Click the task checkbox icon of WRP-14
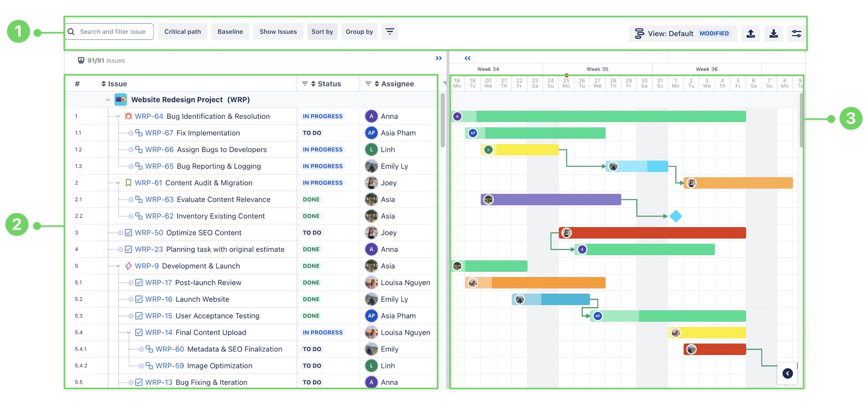Viewport: 868px width, 401px height. pos(139,332)
